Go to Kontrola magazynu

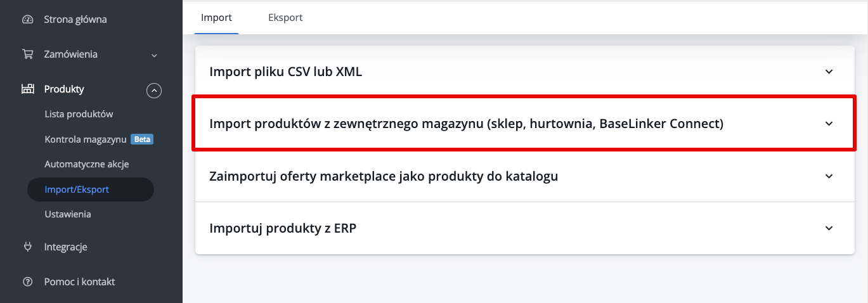(85, 139)
